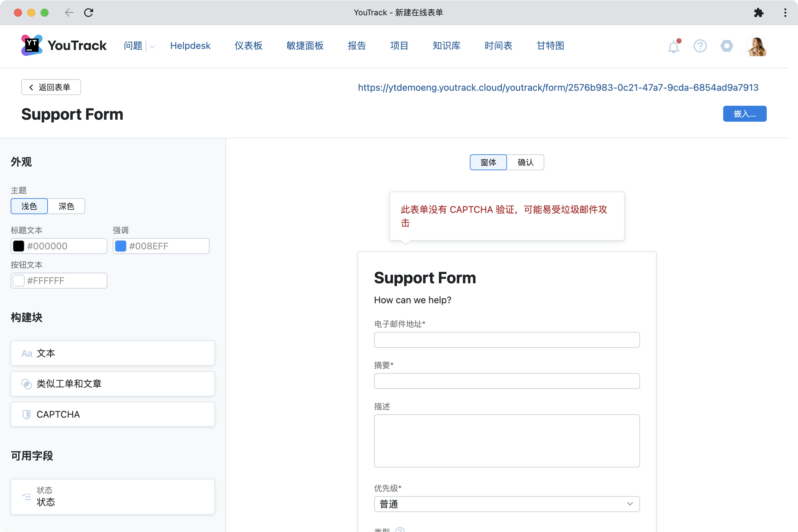Click the #000000 标题文本 field
The height and width of the screenshot is (532, 798).
59,246
